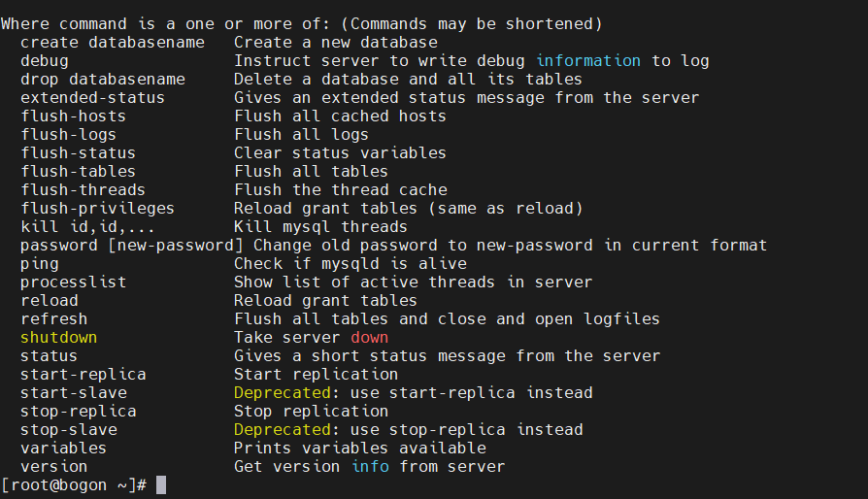Click the 'ping' command text
Viewport: 868px width, 499px height.
(39, 264)
